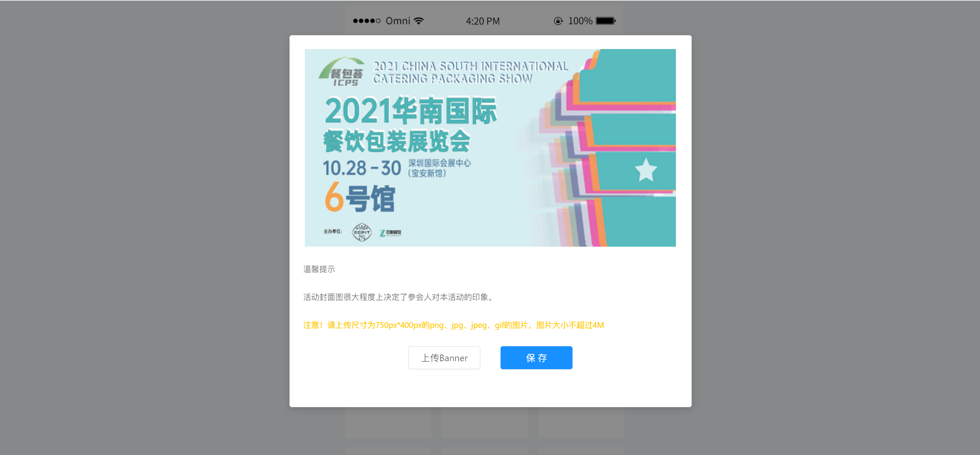Click the rotation lock icon
Image resolution: width=980 pixels, height=455 pixels.
point(558,21)
